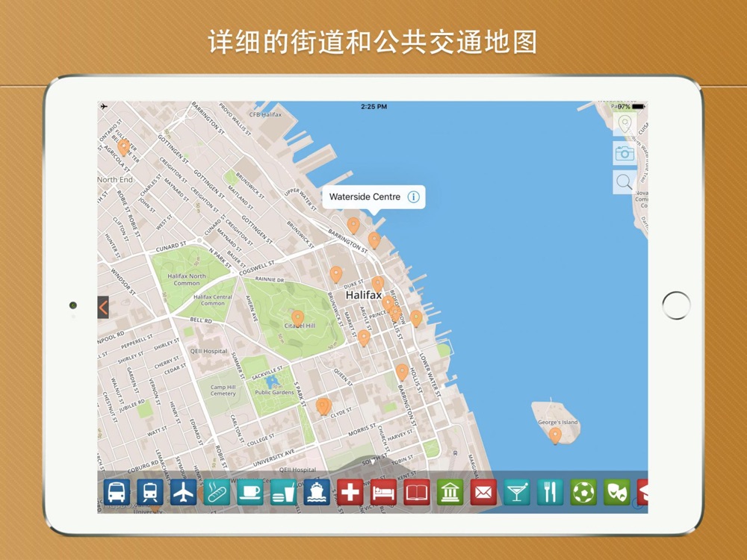Open map search with the magnifier icon
Screen dimensions: 747x560
point(624,182)
